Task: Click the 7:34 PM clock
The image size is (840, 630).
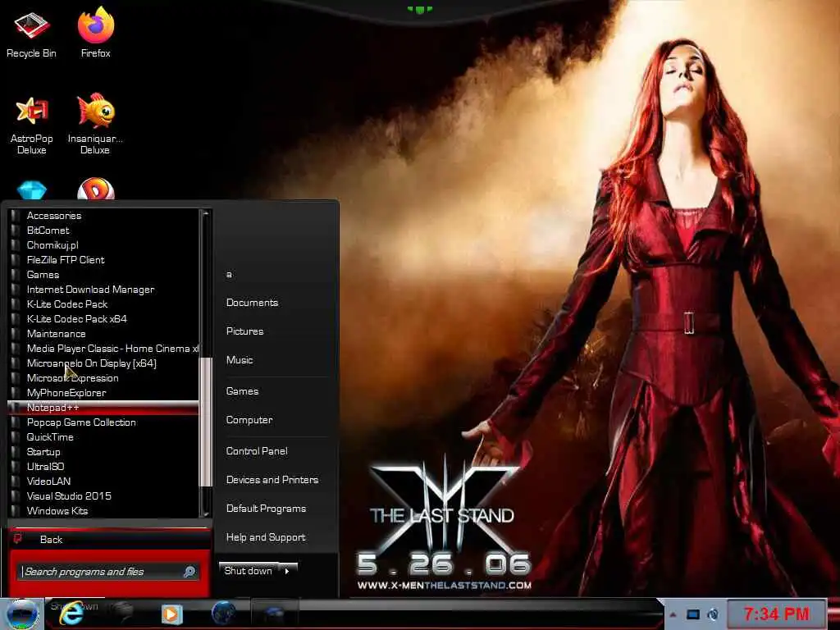Action: 776,614
